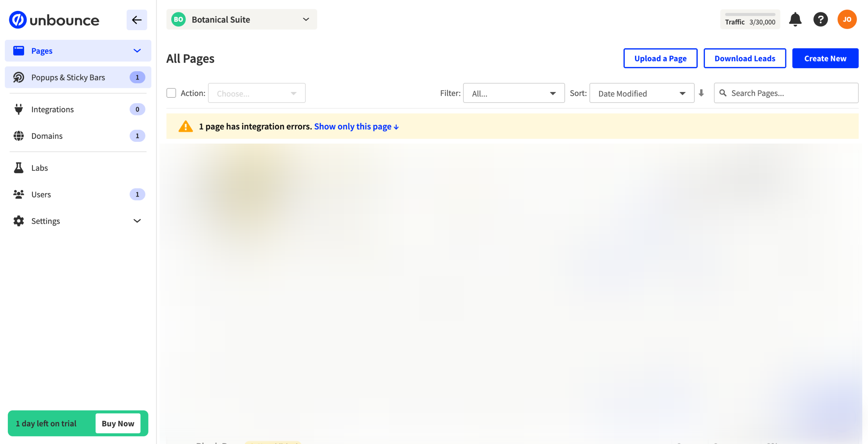Check the select-all pages checkbox
This screenshot has height=444, width=868.
point(171,93)
